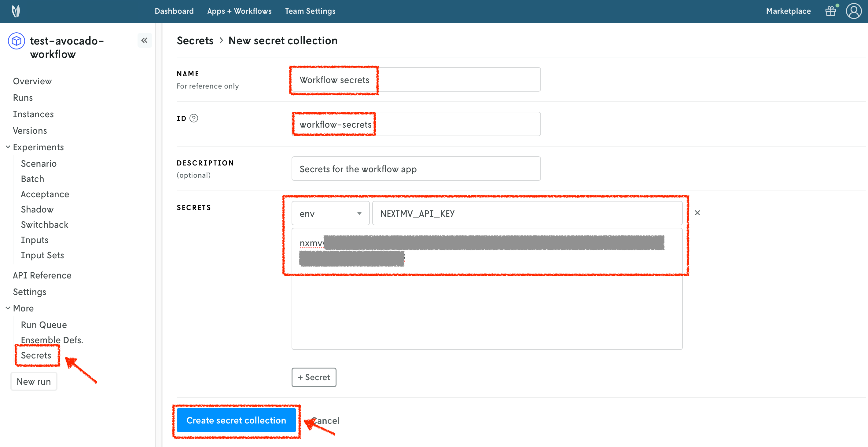Click the breadcrumb chevron after Secrets
The image size is (868, 447).
click(221, 41)
